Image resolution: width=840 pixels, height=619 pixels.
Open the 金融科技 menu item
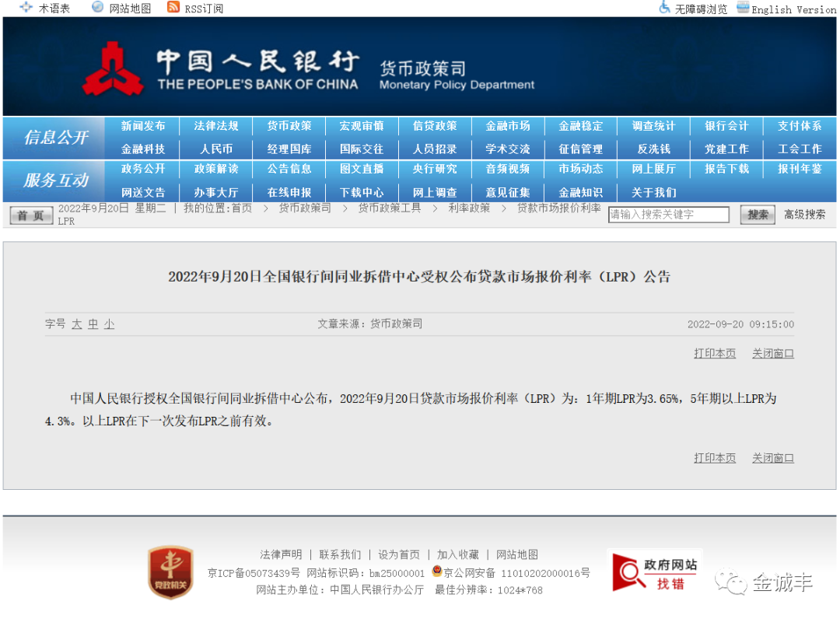coord(143,149)
